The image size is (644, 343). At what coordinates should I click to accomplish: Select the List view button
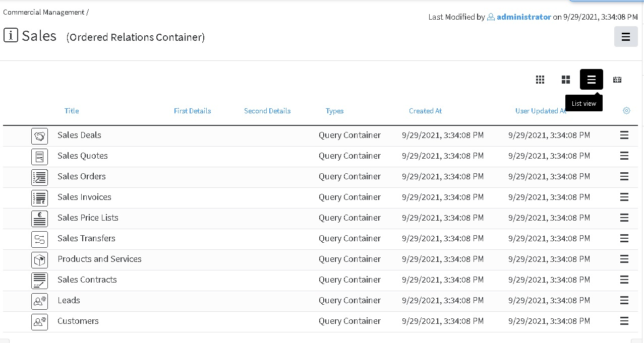click(592, 80)
